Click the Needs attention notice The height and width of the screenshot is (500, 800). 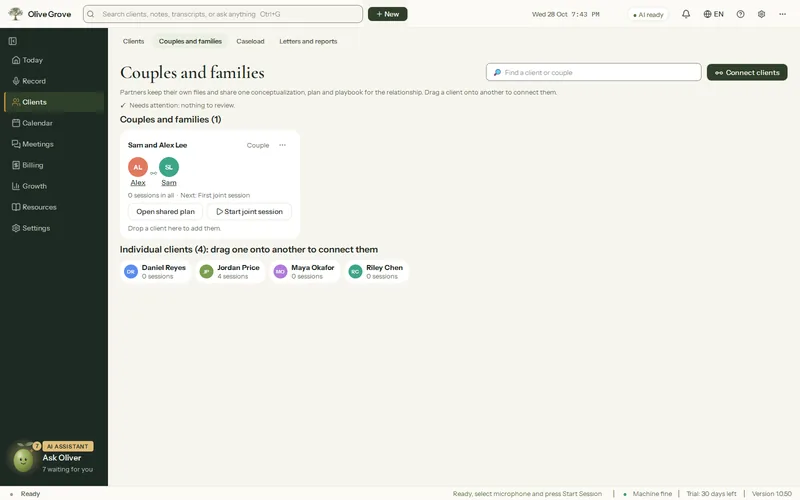[x=178, y=105]
